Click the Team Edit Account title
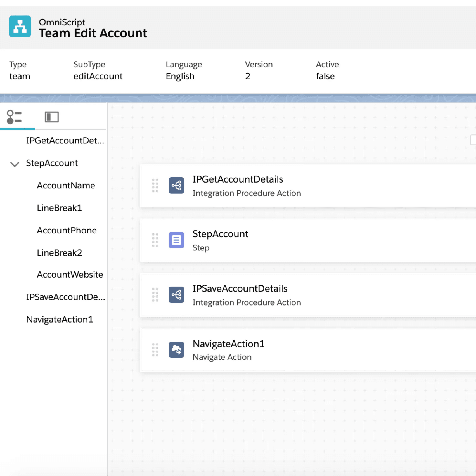 (93, 33)
